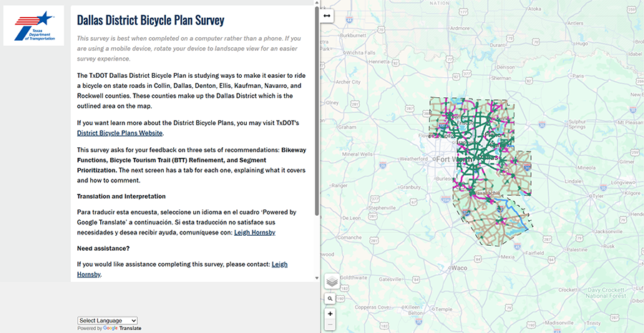Image resolution: width=644 pixels, height=333 pixels.
Task: Click the Ardmore label on the map
Action: [x=460, y=29]
